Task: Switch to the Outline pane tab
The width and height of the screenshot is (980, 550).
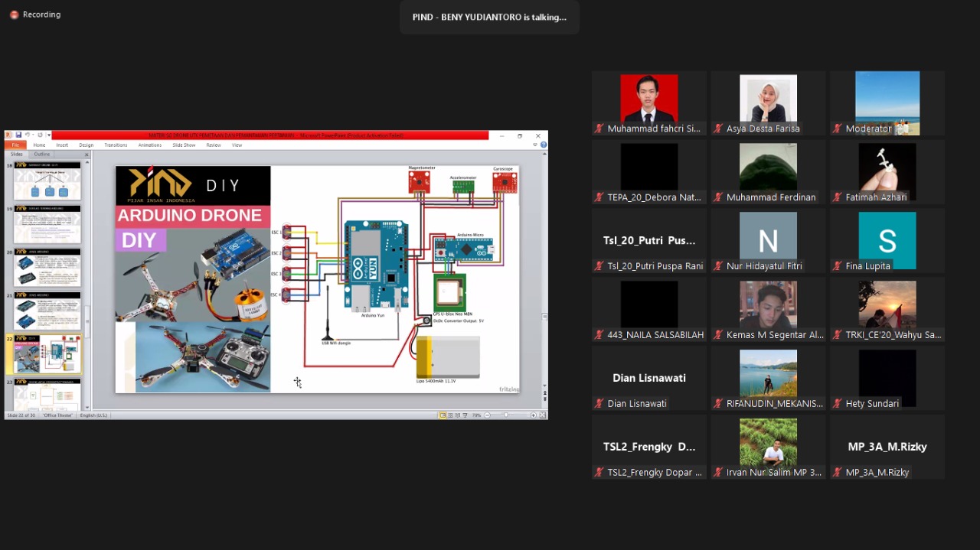Action: (42, 154)
